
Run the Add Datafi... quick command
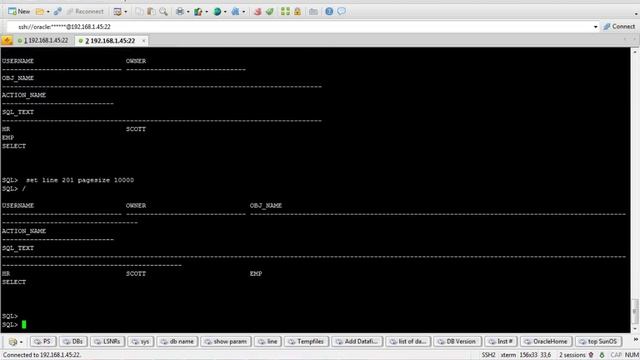[357, 341]
